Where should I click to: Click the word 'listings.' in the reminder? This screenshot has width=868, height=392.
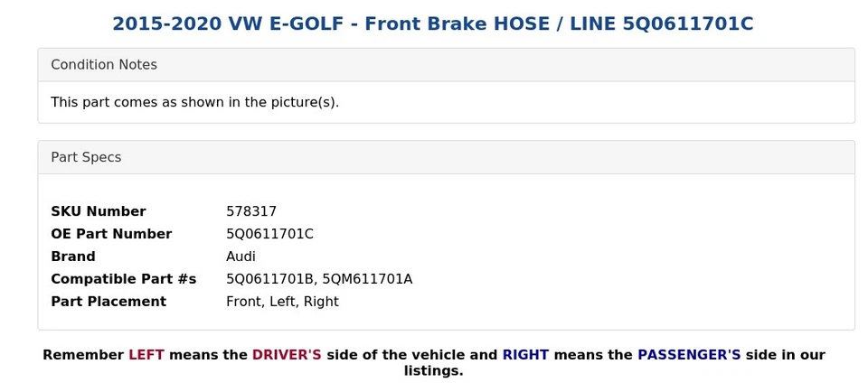(x=433, y=371)
